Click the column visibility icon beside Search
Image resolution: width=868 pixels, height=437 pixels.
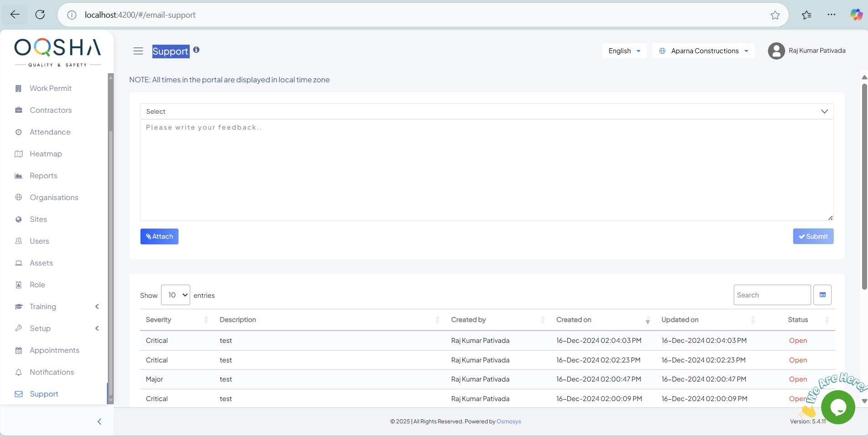click(x=823, y=295)
